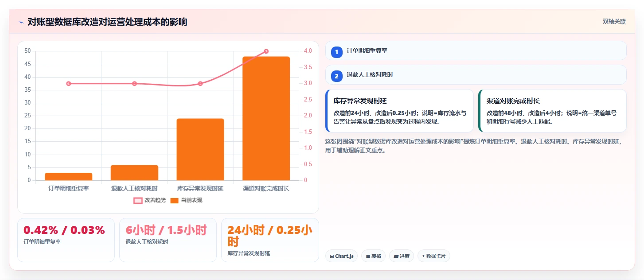
Task: Click trend line point above 退款人工核对耗时
Action: pos(134,84)
